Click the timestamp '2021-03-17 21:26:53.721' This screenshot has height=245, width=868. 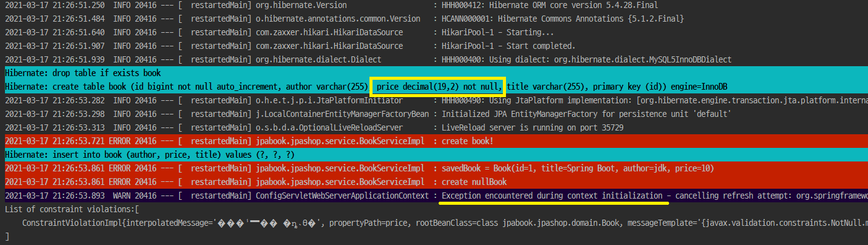click(54, 141)
